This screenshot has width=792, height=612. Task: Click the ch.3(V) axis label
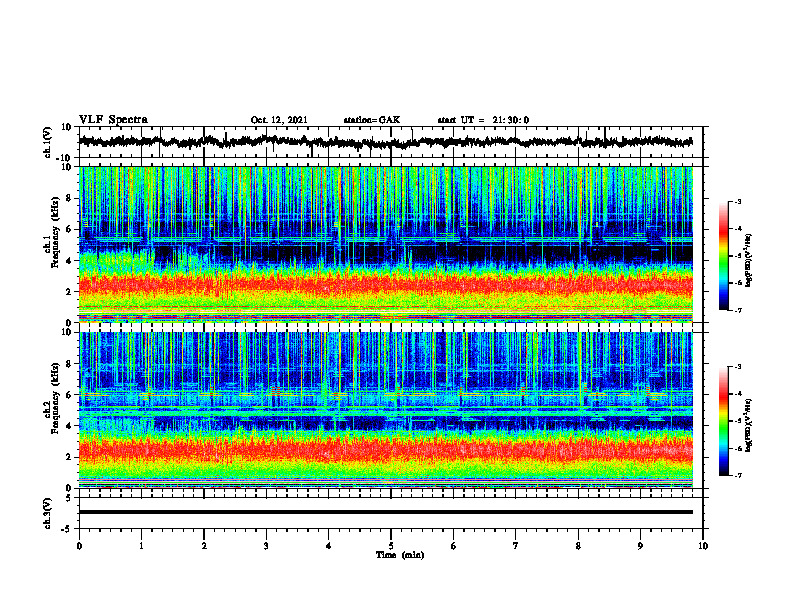(x=48, y=513)
